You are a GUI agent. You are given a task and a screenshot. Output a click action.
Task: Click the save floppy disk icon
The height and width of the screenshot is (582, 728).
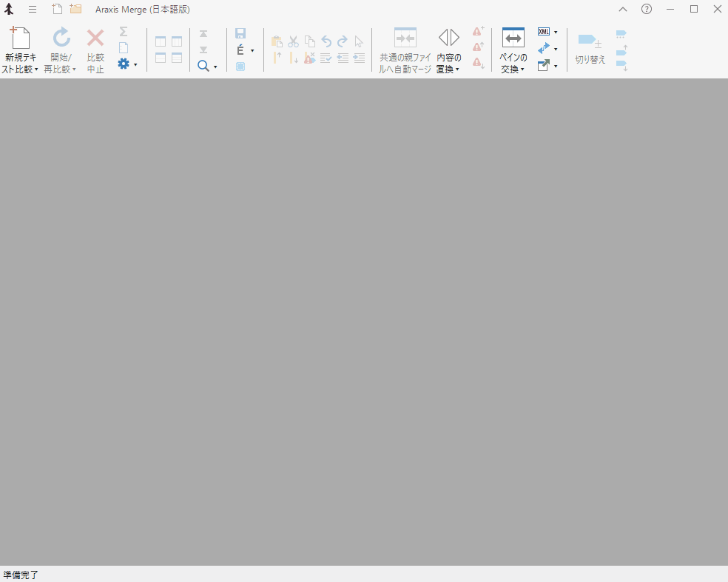(240, 33)
